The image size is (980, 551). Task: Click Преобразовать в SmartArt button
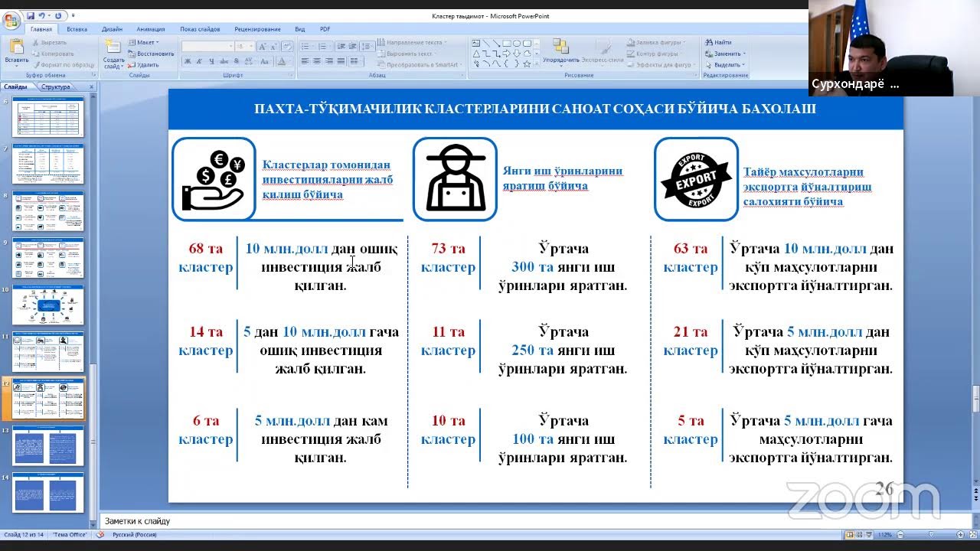tap(418, 65)
